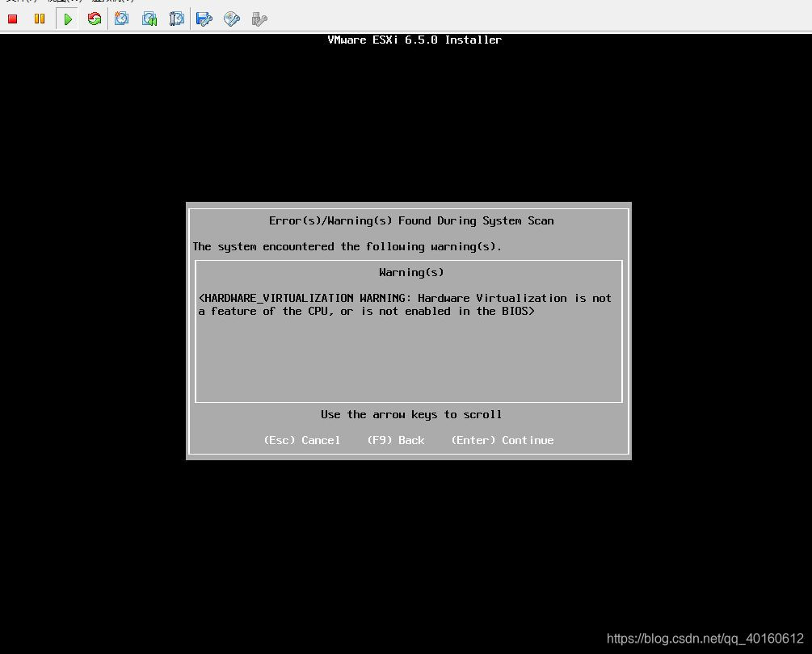812x654 pixels.
Task: Click 'Use the arrow keys to scroll' text
Action: click(411, 414)
